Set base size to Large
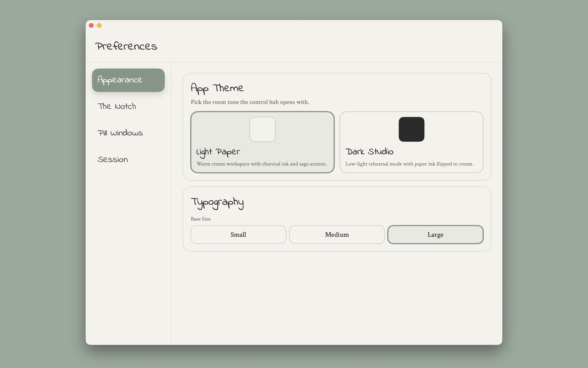588x368 pixels. pyautogui.click(x=435, y=235)
